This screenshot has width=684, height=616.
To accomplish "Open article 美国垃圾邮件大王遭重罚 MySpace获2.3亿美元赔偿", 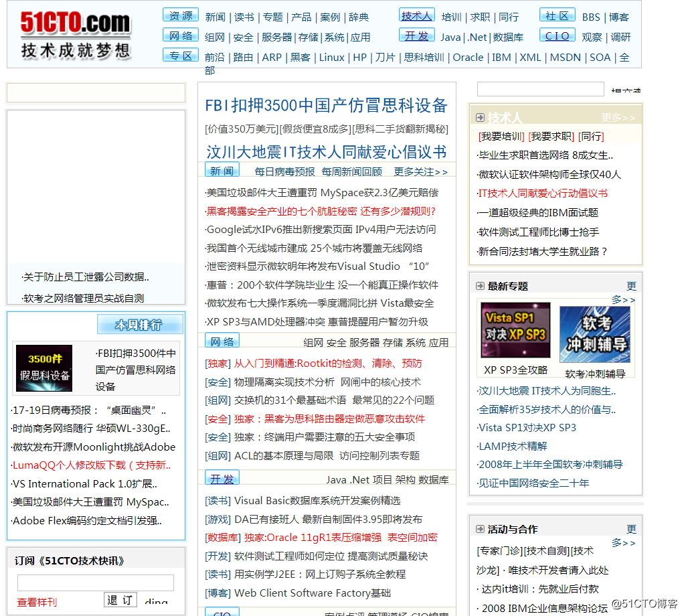I will [x=322, y=192].
